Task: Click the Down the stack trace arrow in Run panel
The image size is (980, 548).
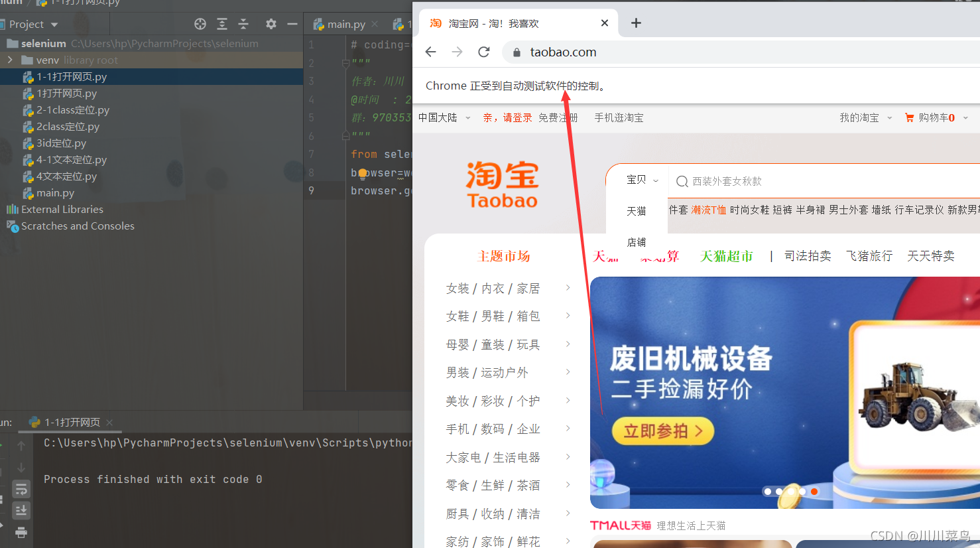Action: click(x=21, y=467)
